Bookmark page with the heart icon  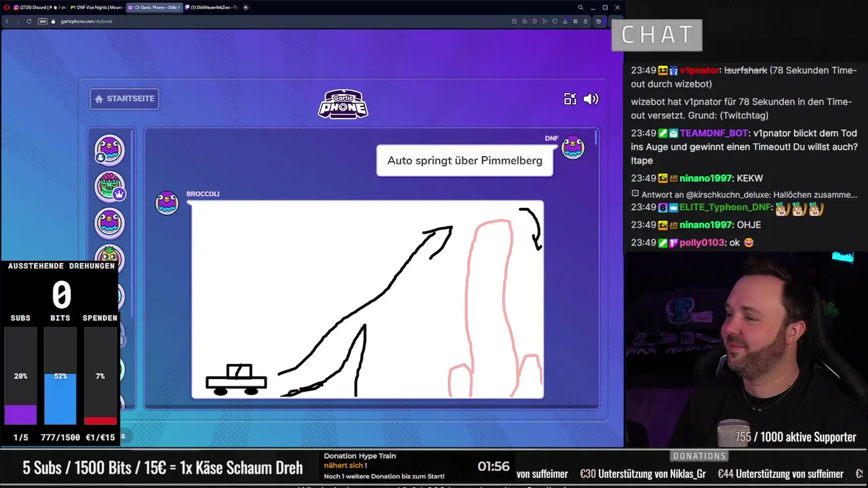(x=555, y=21)
